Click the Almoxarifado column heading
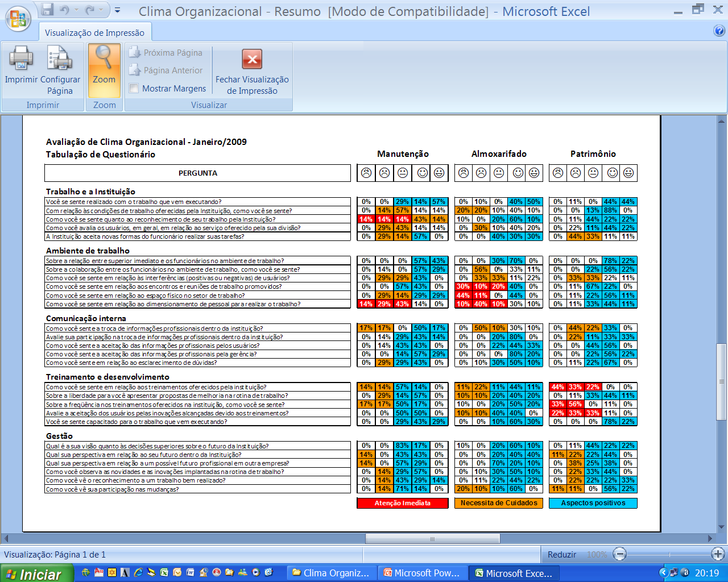Screen dimensions: 728x582 tap(499, 154)
